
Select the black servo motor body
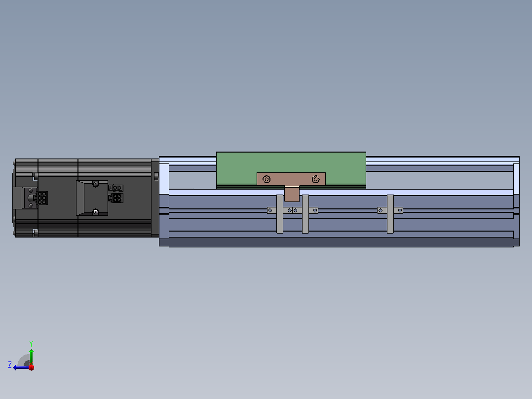coord(83,198)
